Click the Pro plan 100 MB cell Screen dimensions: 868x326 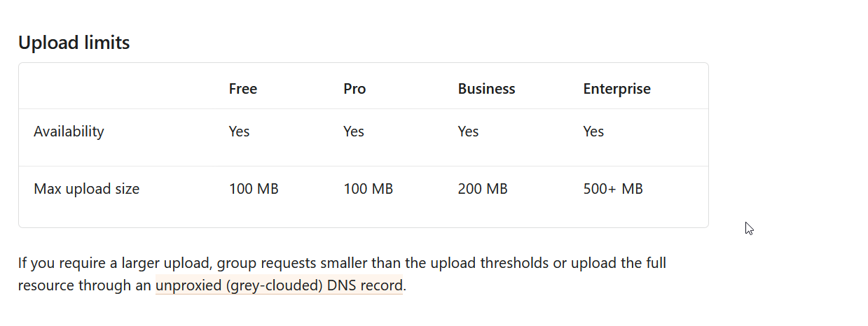click(x=368, y=189)
